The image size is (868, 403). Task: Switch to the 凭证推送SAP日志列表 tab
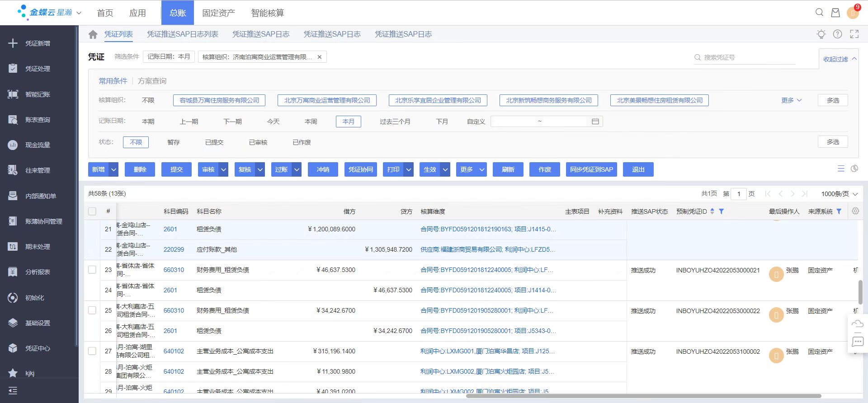183,34
